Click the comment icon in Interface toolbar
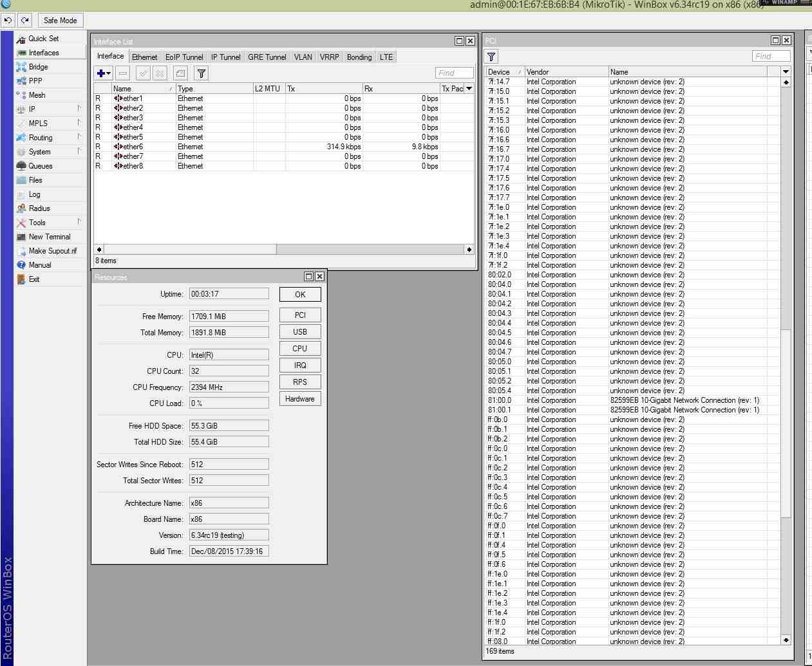812x666 pixels. pyautogui.click(x=180, y=73)
